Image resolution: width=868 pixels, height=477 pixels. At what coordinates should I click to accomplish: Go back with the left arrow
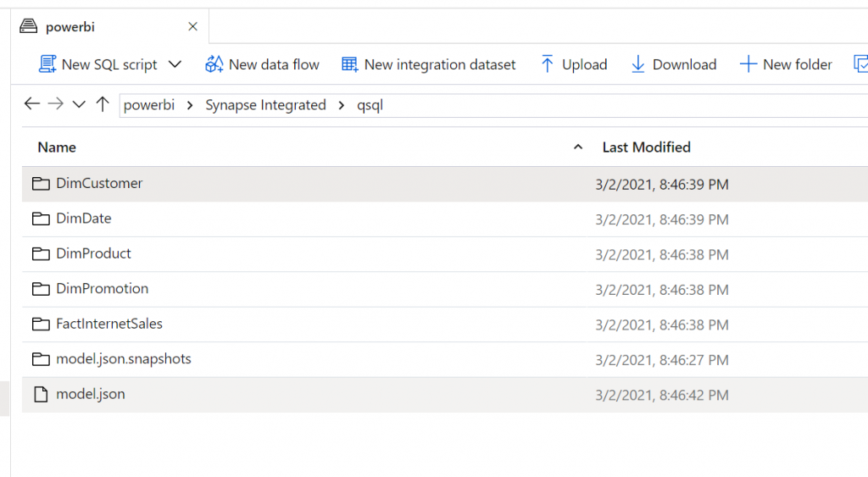32,103
